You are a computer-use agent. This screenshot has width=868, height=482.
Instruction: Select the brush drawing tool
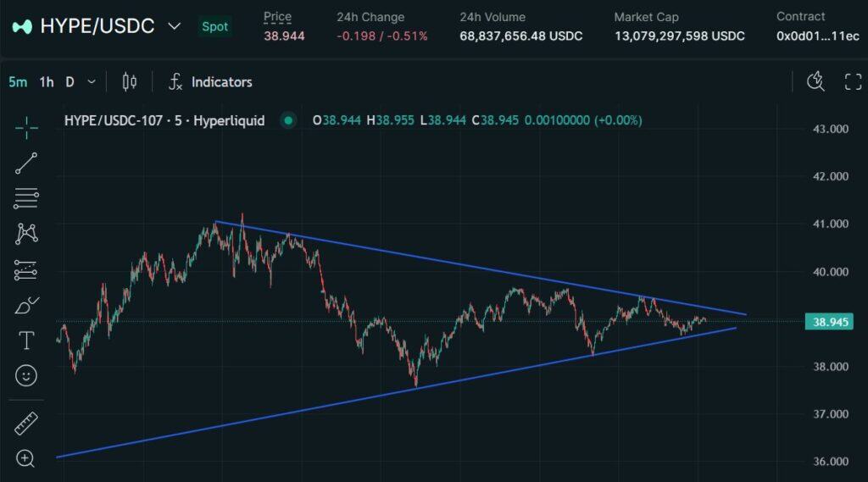click(x=26, y=306)
